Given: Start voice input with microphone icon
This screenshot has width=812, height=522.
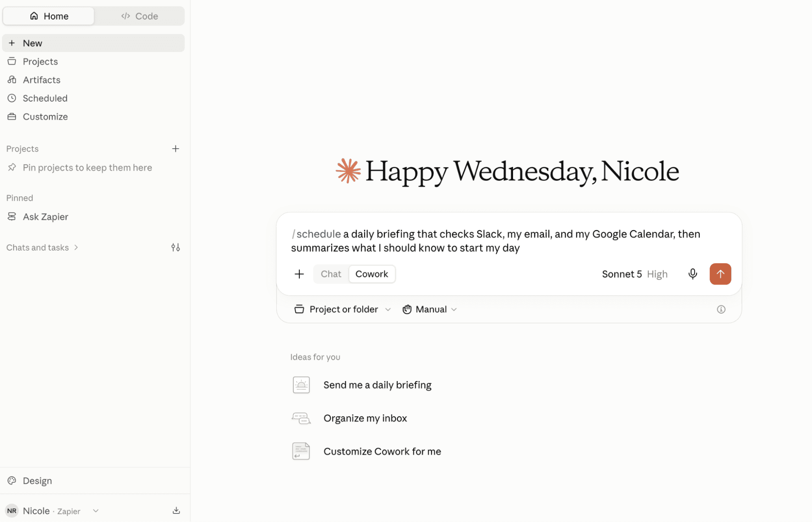Looking at the screenshot, I should [693, 274].
